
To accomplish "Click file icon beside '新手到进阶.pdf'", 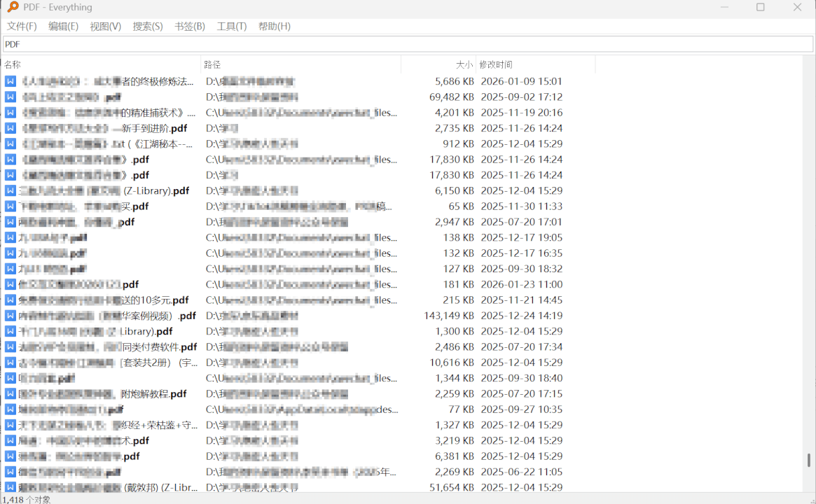I will coord(11,128).
